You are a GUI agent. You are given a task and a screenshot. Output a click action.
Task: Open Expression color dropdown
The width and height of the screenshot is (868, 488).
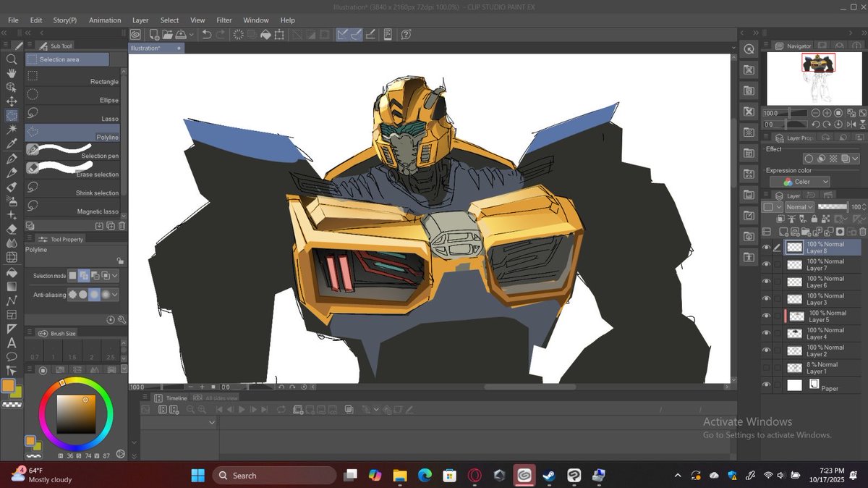click(x=799, y=182)
